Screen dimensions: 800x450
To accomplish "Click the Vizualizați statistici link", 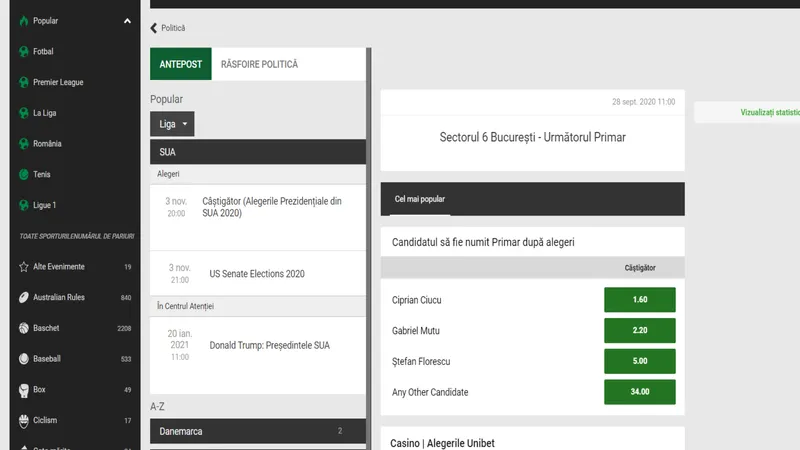I will pos(768,113).
